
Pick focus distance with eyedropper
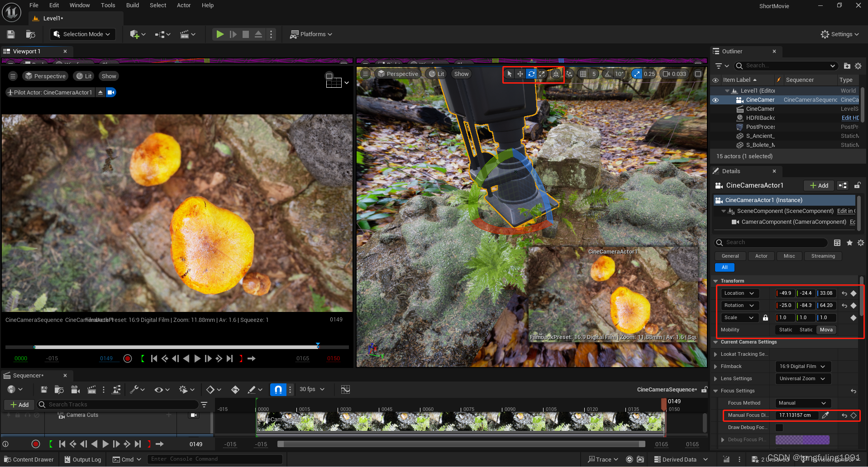825,415
